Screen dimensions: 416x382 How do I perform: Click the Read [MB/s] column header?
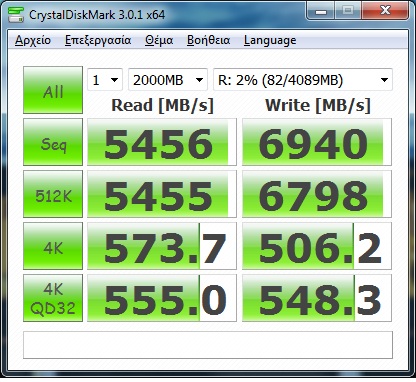(x=162, y=105)
